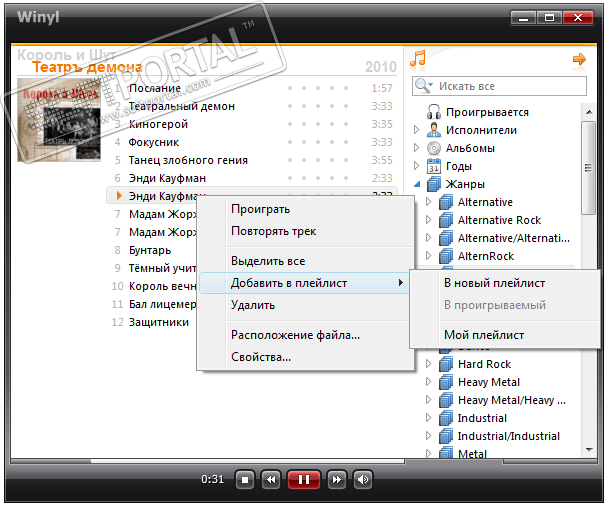This screenshot has width=608, height=507.
Task: Expand the 'Hard Rock' genre node
Action: (x=429, y=364)
